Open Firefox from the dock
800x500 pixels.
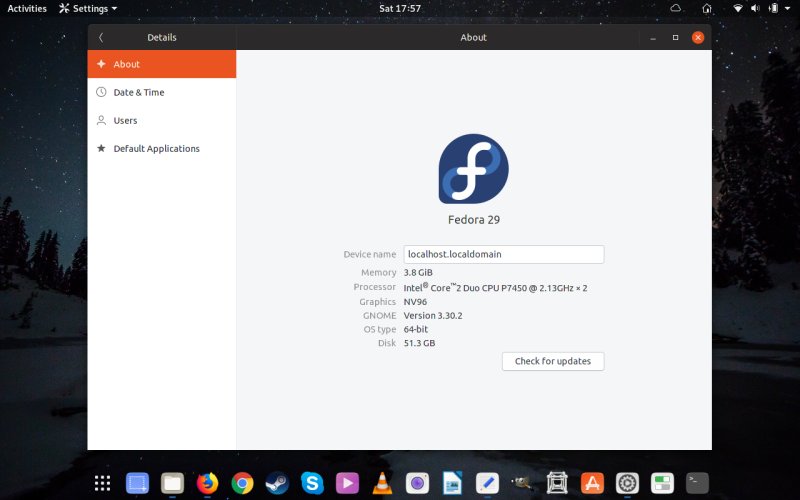click(x=207, y=484)
